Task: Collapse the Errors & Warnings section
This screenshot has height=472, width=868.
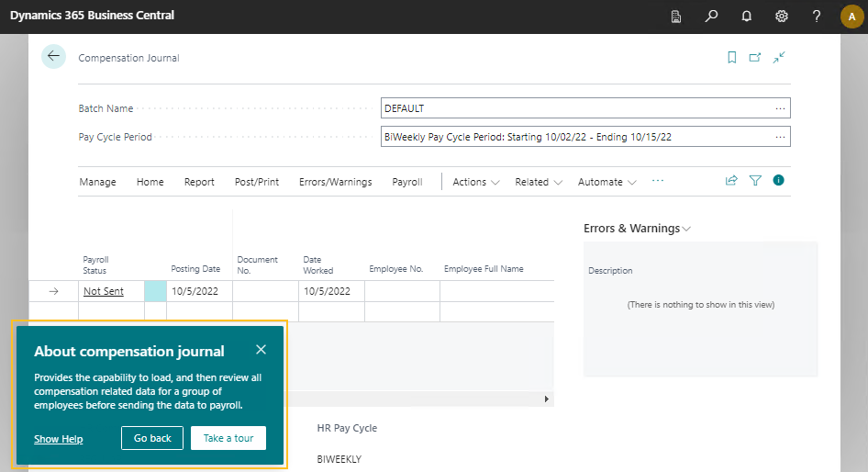Action: [x=637, y=229]
